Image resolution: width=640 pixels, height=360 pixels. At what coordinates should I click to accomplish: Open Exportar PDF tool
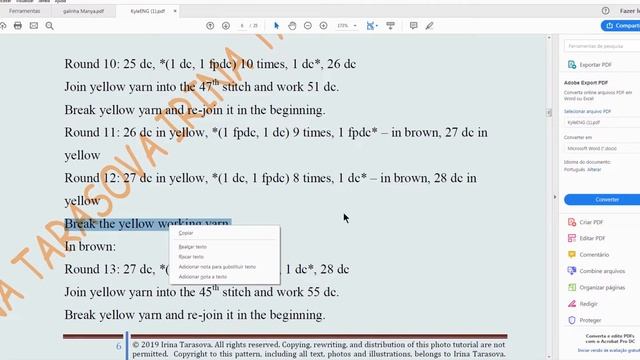point(590,64)
